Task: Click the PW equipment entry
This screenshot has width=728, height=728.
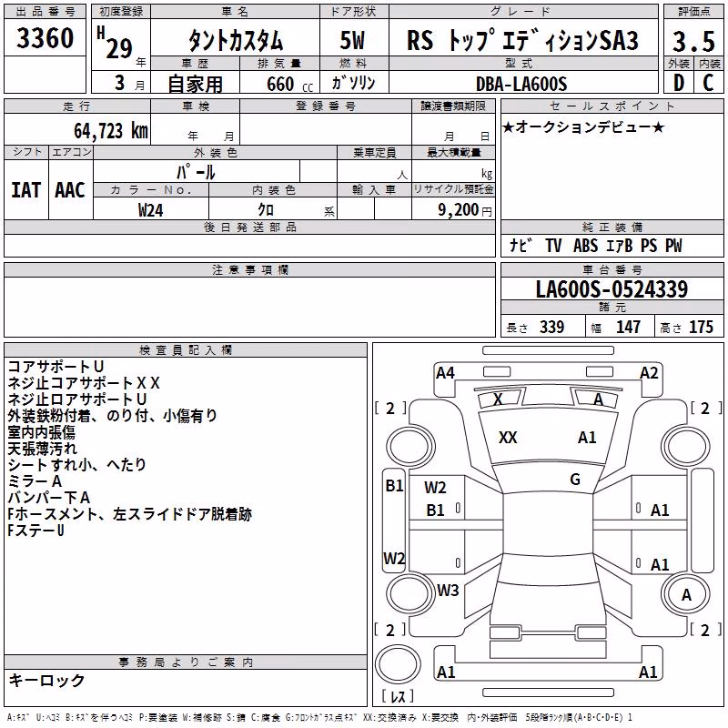Action: pos(673,245)
